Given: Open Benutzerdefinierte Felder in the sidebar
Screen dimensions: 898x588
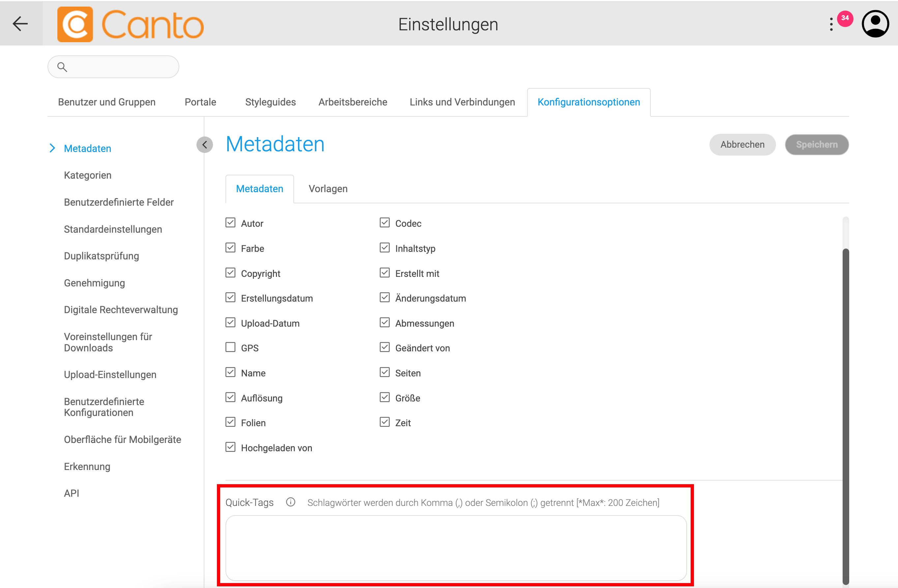Looking at the screenshot, I should (119, 202).
